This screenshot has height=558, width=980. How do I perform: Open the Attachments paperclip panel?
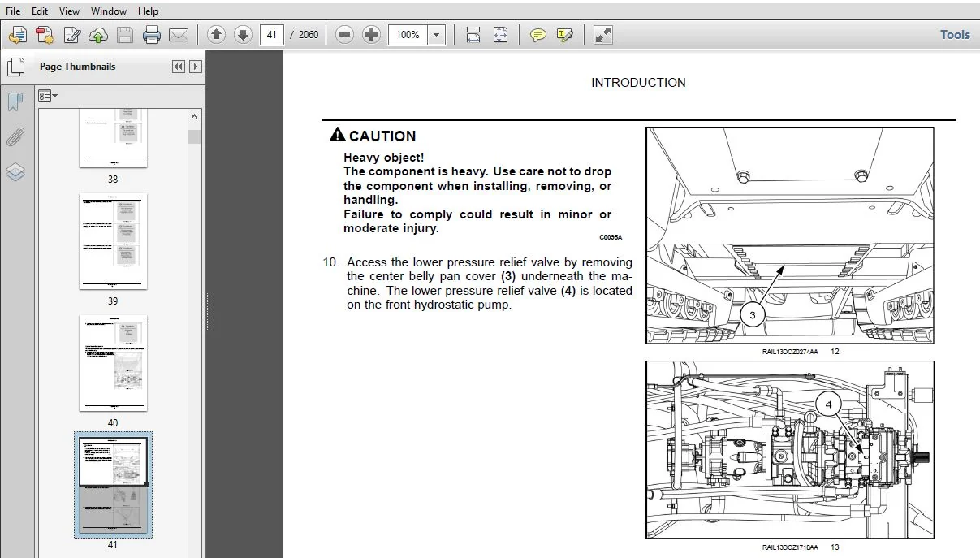(x=15, y=137)
